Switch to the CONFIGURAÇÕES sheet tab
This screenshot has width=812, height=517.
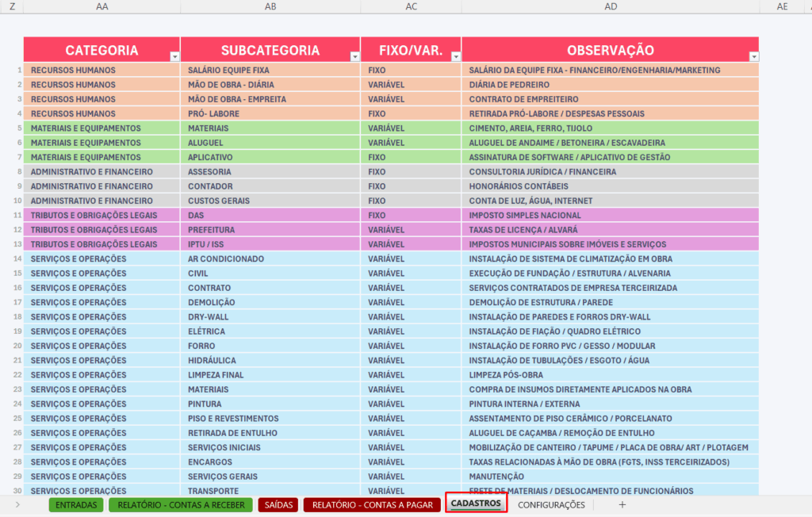tap(551, 504)
